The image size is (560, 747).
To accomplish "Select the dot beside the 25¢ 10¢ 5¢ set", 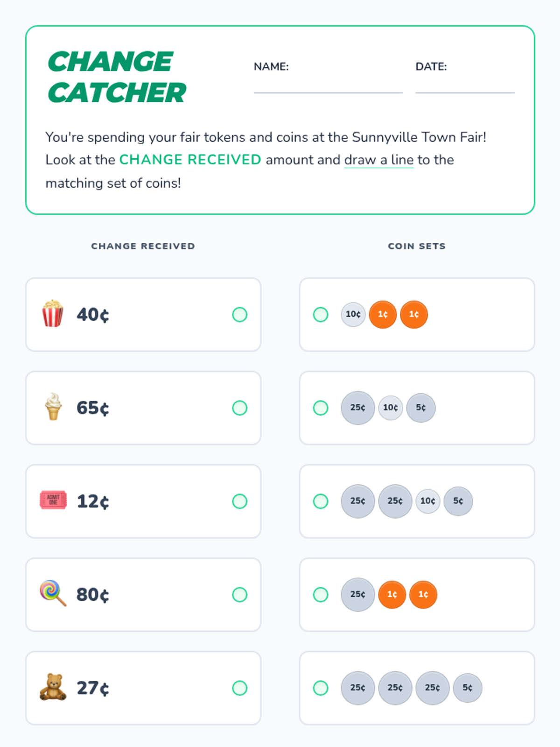I will (321, 408).
